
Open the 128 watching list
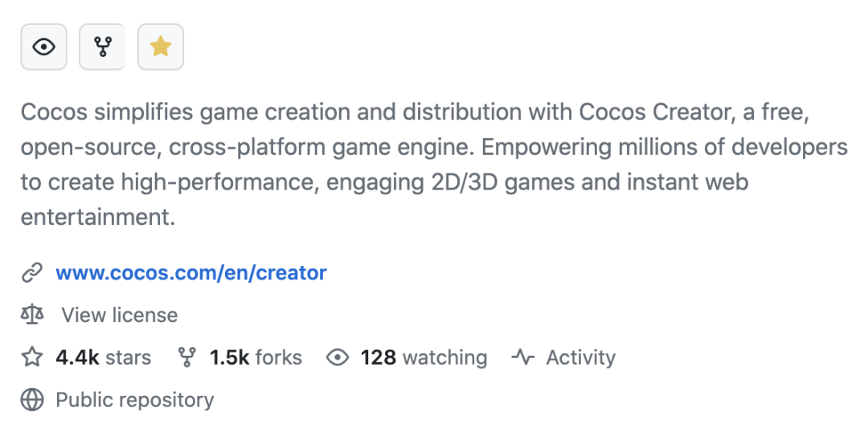(424, 357)
